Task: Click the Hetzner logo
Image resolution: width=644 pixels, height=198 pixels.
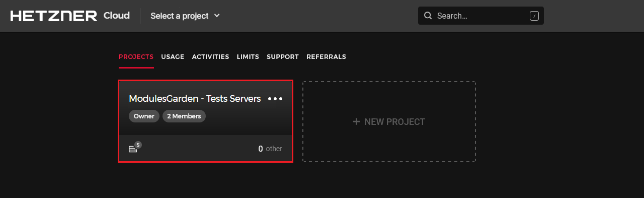Action: (54, 16)
